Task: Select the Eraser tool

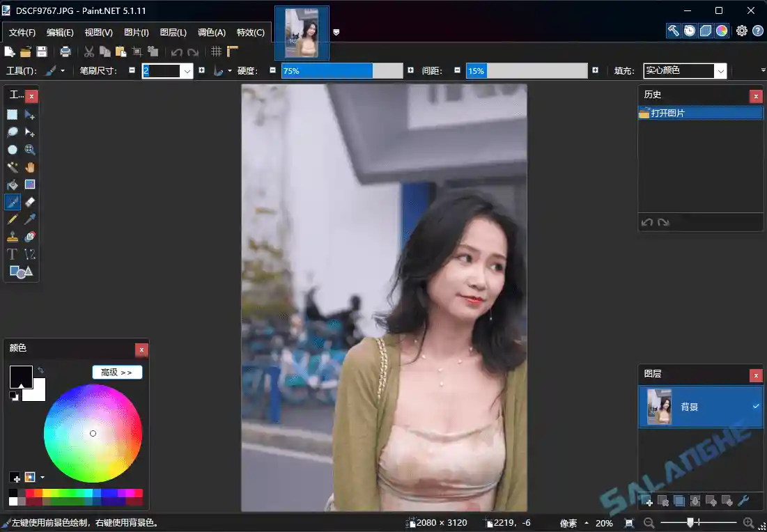Action: [x=29, y=202]
